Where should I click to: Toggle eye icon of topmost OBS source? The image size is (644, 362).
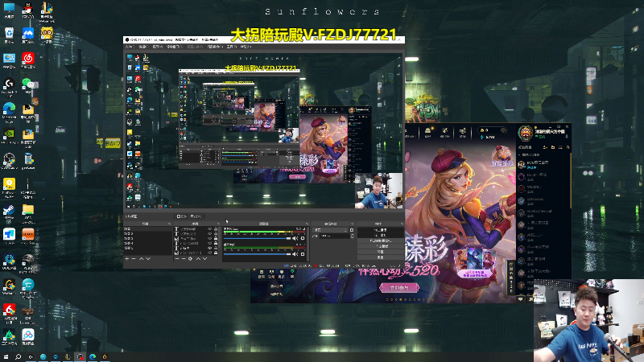coord(209,228)
